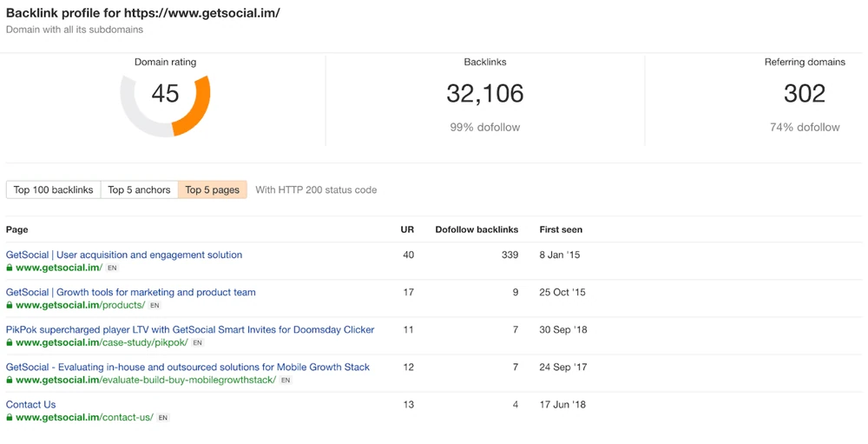Viewport: 868px width, 444px height.
Task: Click the UR value 17
Action: tap(409, 292)
